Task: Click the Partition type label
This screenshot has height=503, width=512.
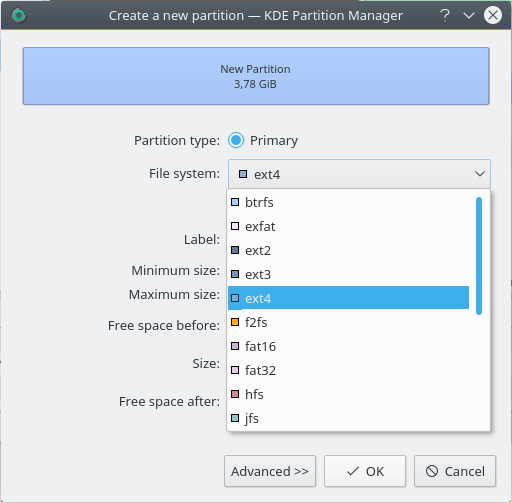Action: [177, 141]
